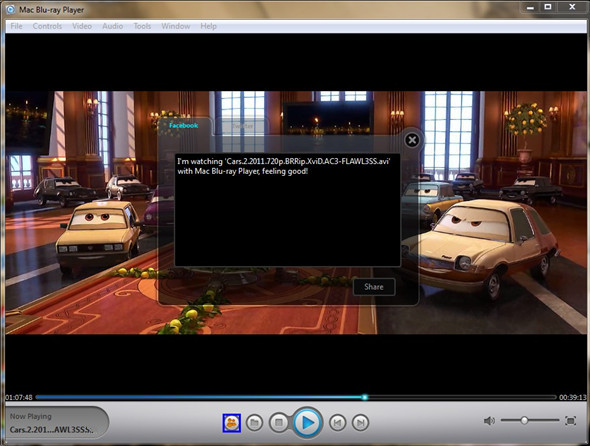
Task: Click the Mac Blu-ray Player title icon
Action: coord(10,9)
